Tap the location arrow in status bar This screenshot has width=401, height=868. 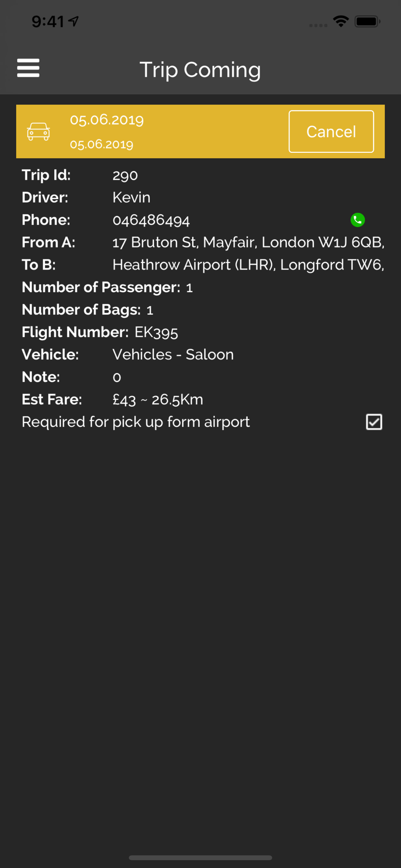(73, 21)
